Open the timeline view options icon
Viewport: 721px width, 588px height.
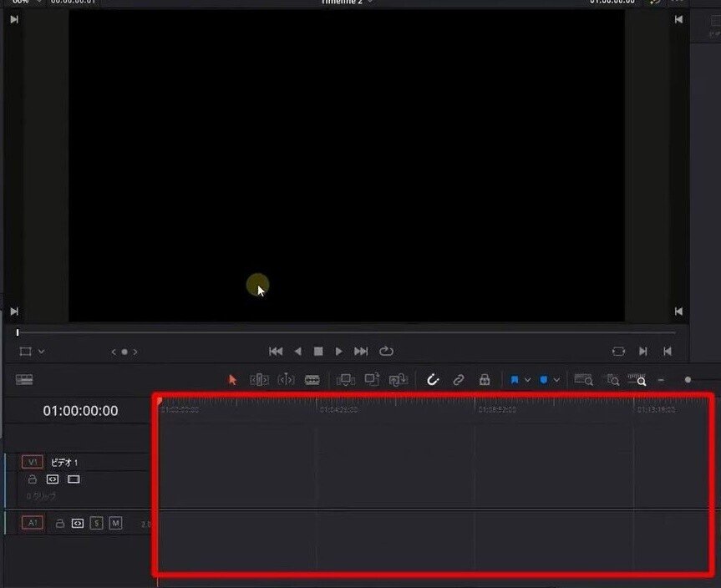pyautogui.click(x=24, y=380)
